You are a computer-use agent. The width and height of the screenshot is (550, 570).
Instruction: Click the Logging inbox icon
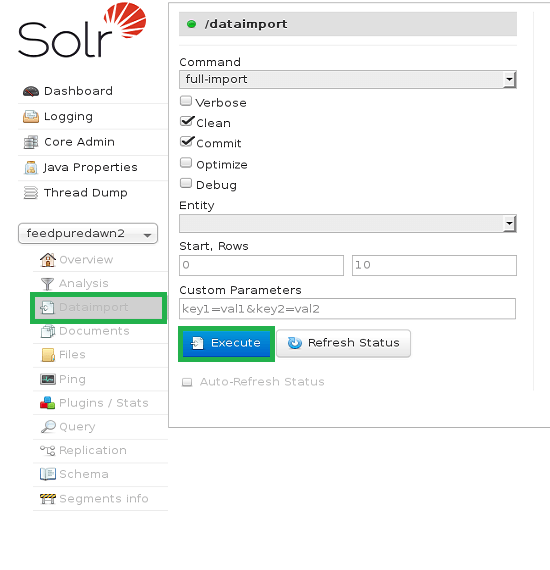[x=31, y=117]
